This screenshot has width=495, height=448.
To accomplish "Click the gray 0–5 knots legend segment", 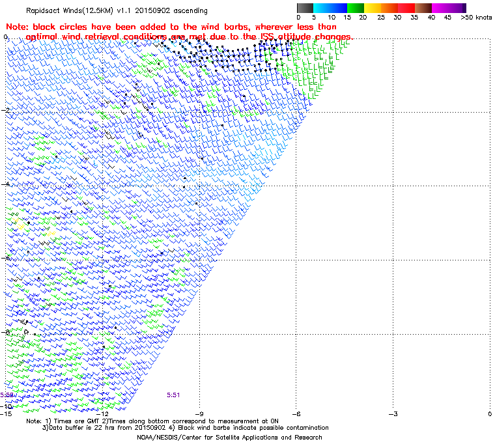I will (x=305, y=8).
